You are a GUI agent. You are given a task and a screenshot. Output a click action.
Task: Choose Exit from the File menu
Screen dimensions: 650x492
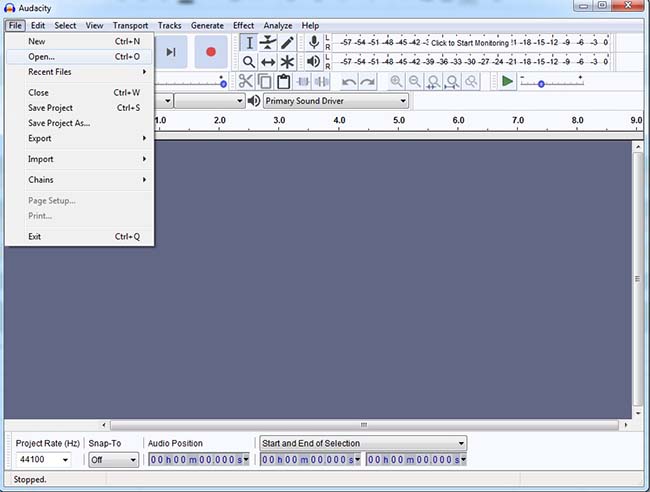point(79,237)
